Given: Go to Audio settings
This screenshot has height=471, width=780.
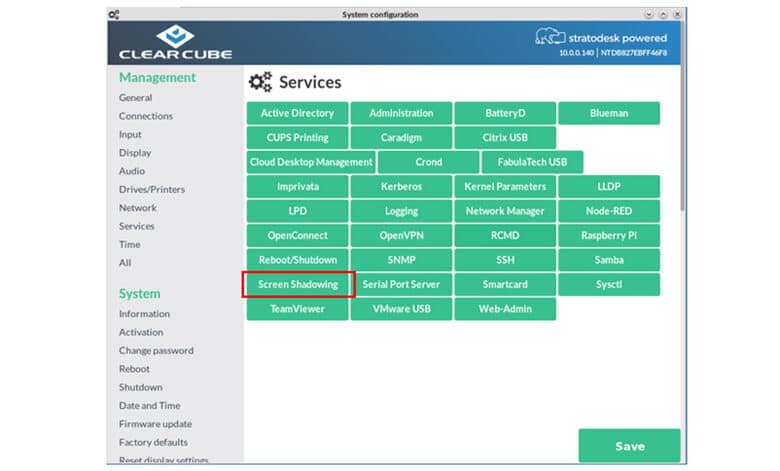Looking at the screenshot, I should (132, 171).
